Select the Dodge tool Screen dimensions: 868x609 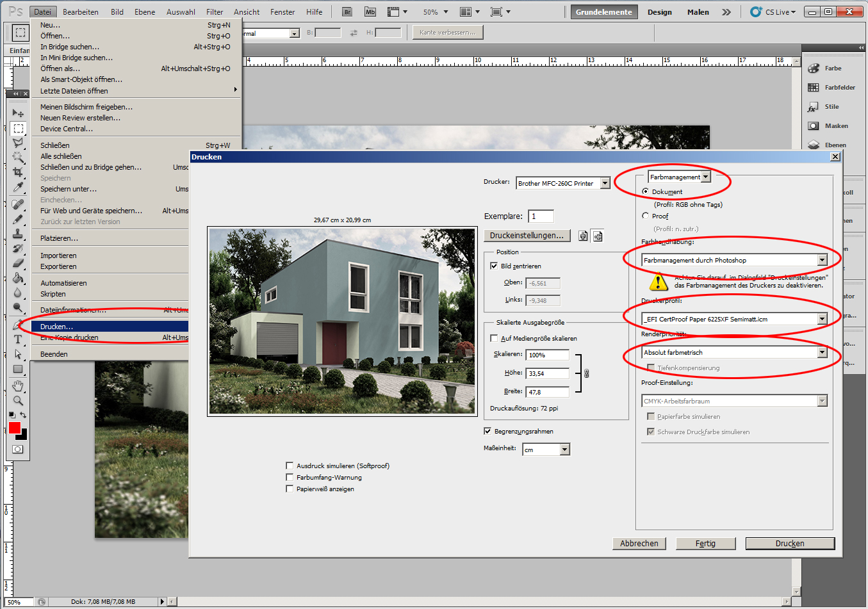[18, 307]
